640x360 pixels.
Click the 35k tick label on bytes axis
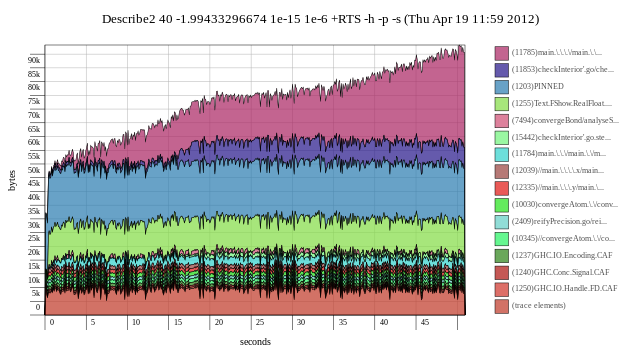point(34,211)
